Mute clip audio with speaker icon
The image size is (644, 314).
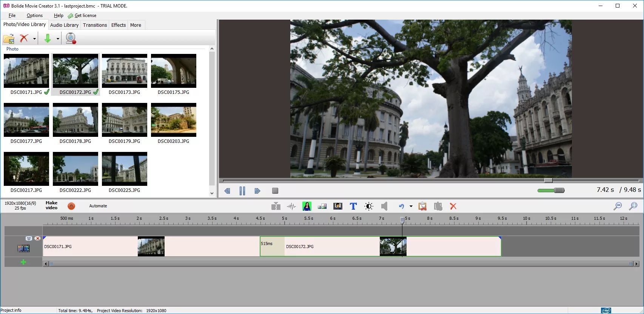pos(384,206)
